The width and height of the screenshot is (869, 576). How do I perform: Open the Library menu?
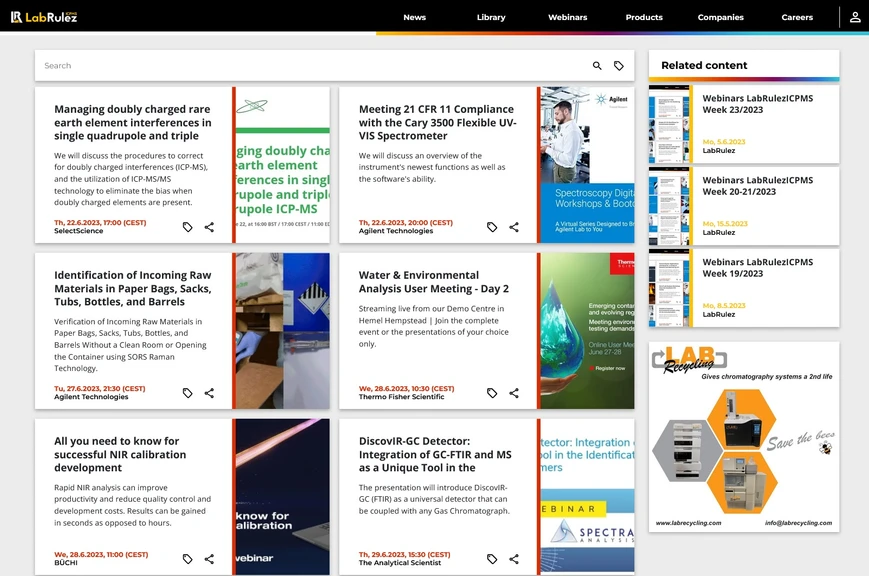click(x=491, y=17)
